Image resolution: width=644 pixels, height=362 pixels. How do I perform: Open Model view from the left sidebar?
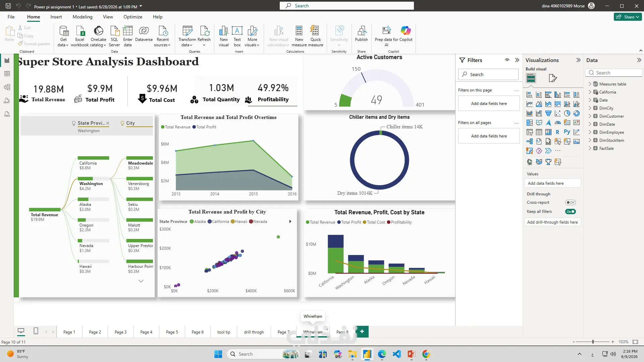[x=7, y=87]
